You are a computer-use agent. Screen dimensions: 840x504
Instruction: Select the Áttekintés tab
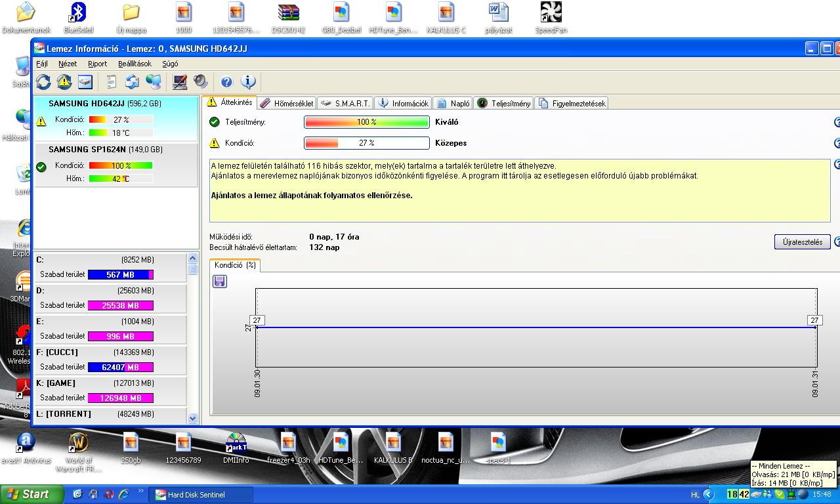click(x=229, y=102)
